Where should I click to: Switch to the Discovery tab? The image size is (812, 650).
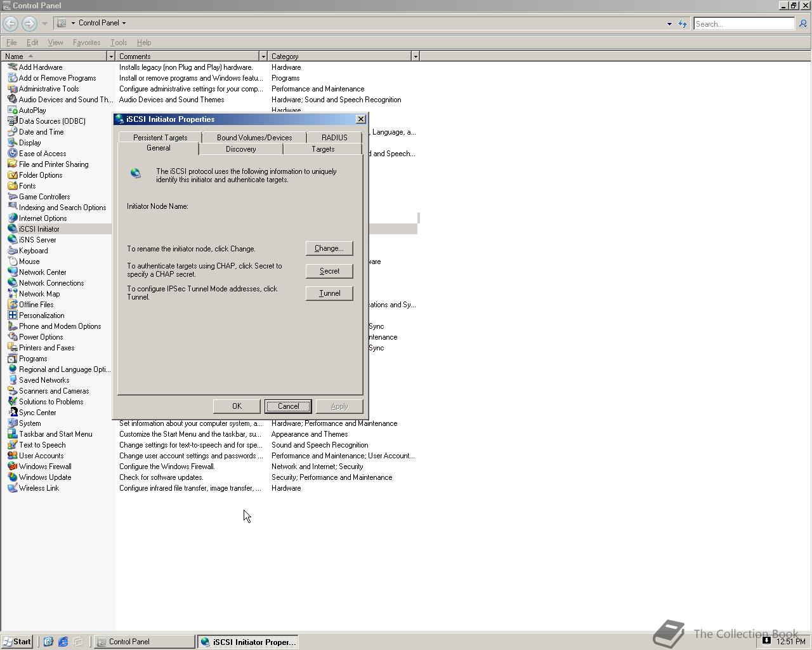241,149
